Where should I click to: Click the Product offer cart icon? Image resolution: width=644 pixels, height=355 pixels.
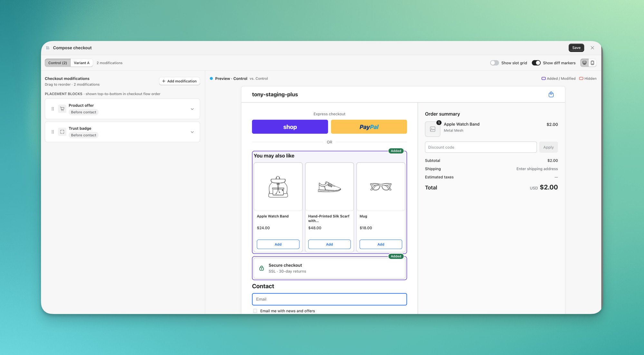[62, 109]
